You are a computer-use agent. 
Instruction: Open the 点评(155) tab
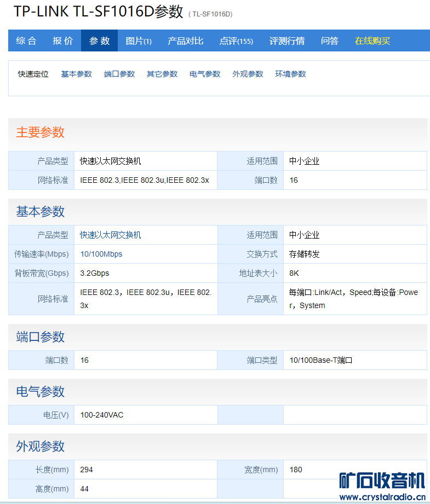pos(236,41)
